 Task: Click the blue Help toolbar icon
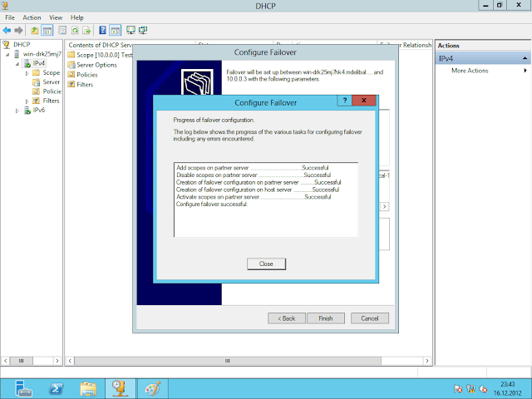click(x=102, y=30)
